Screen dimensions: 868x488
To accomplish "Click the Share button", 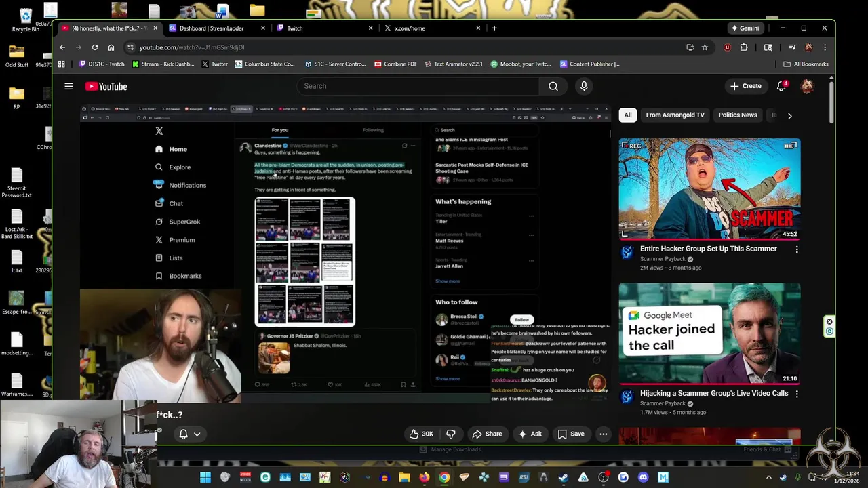I will coord(487,434).
